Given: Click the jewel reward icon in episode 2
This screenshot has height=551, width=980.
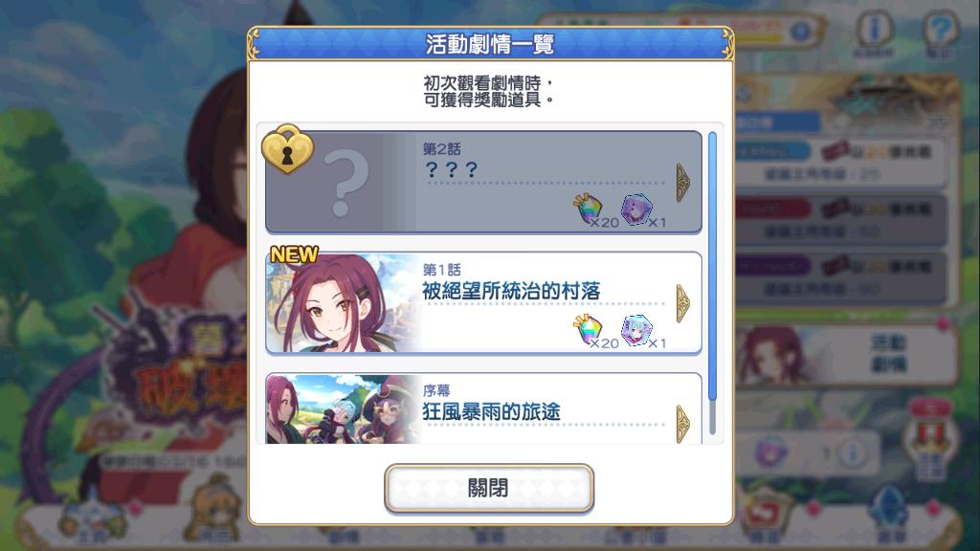Looking at the screenshot, I should click(x=589, y=209).
